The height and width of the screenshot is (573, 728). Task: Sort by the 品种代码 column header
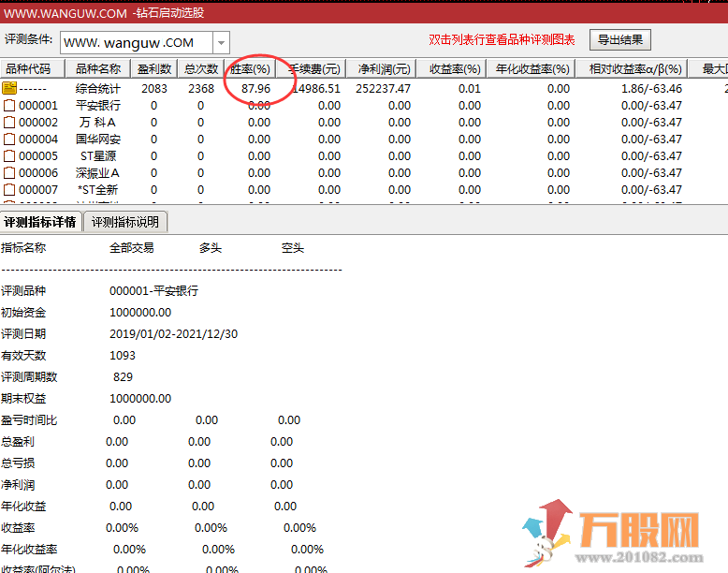coord(32,69)
